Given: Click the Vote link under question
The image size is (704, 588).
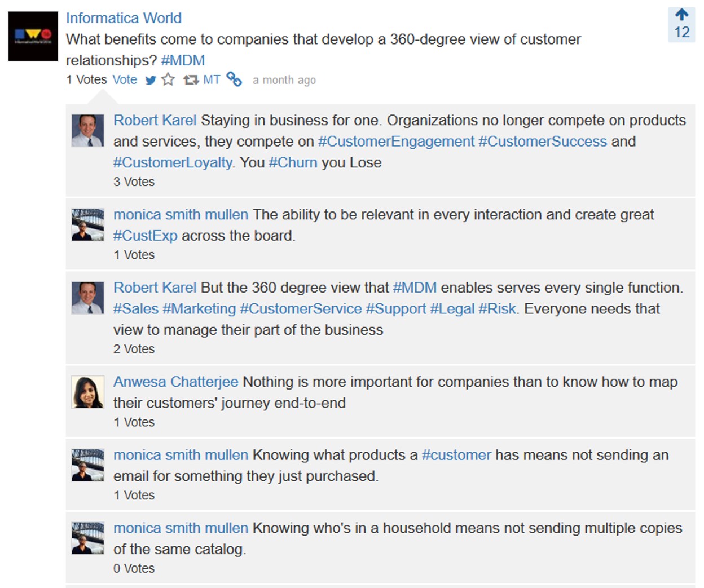Looking at the screenshot, I should click(125, 79).
